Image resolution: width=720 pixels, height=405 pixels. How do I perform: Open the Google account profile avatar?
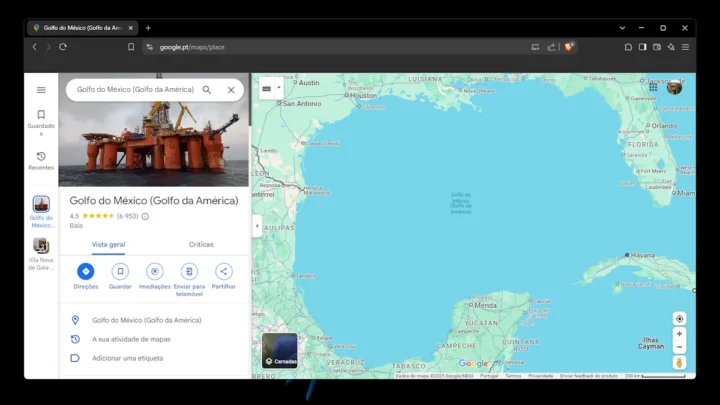(x=674, y=87)
